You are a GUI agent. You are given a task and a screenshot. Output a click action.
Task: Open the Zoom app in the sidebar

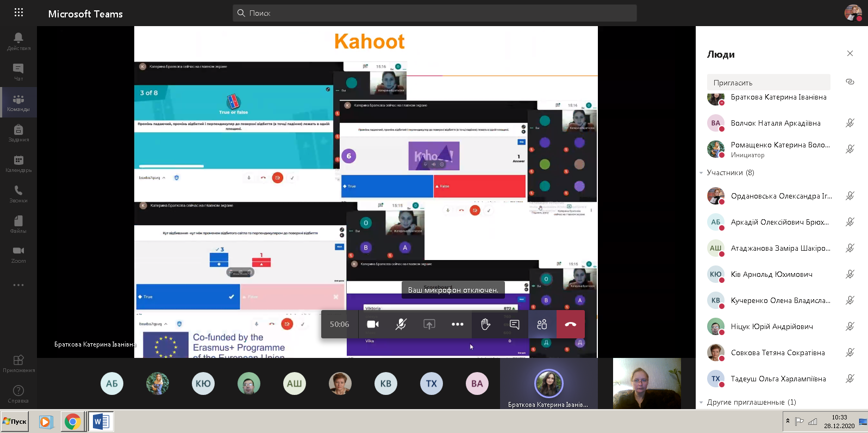pos(18,255)
